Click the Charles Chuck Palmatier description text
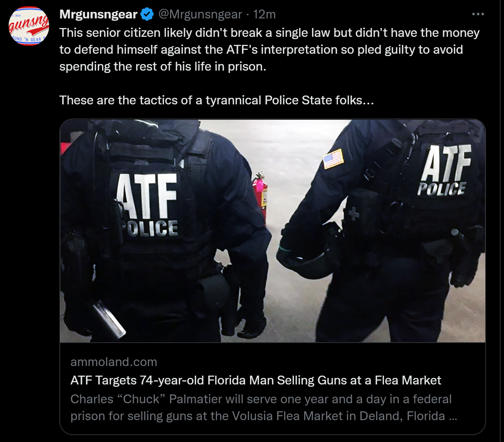504x442 pixels. click(264, 407)
